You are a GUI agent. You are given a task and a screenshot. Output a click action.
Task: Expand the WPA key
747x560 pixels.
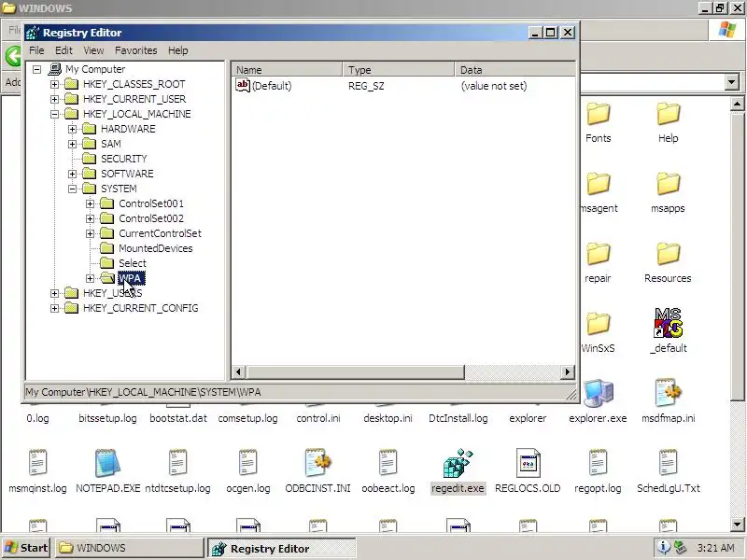click(x=90, y=278)
